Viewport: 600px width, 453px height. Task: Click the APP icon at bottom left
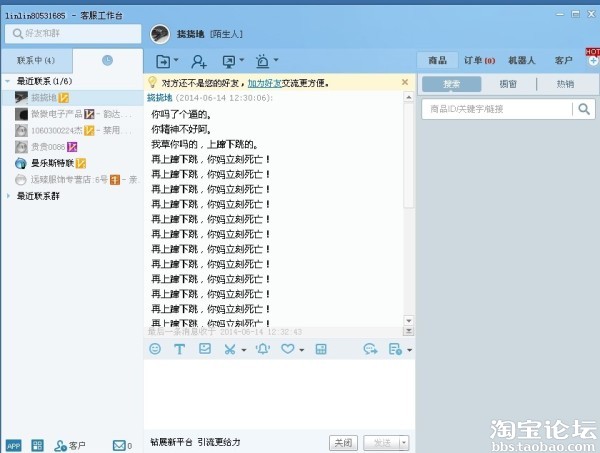click(x=13, y=445)
